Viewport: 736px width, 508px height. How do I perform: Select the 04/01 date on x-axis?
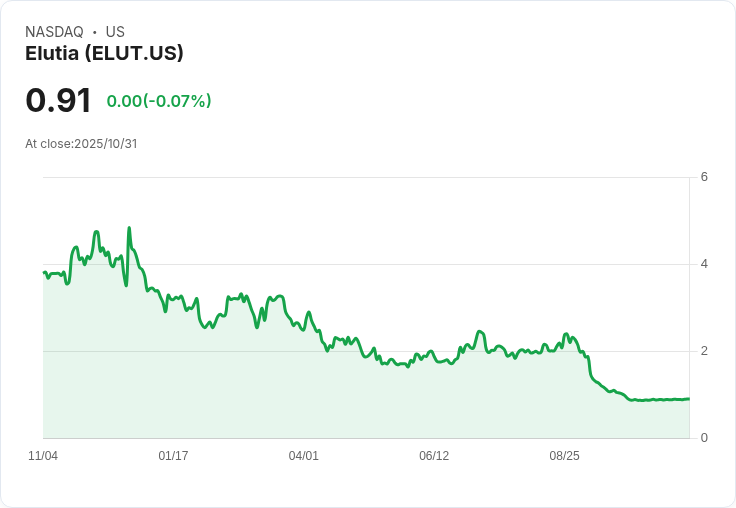pyautogui.click(x=303, y=456)
